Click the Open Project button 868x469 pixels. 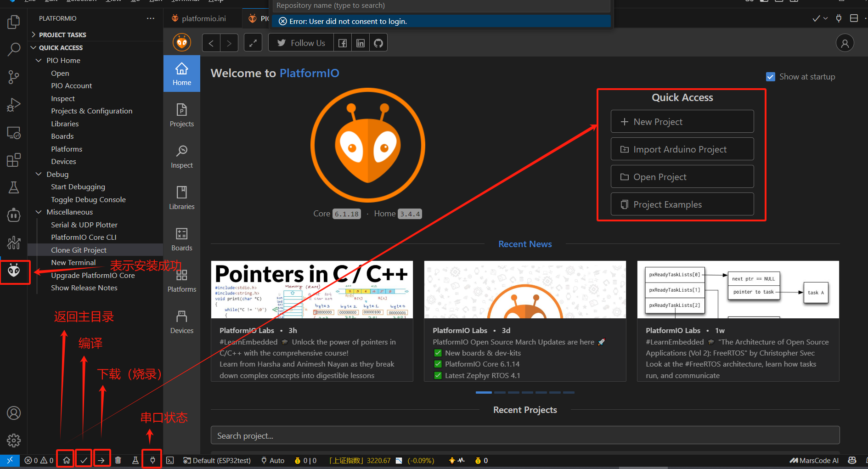(x=682, y=176)
